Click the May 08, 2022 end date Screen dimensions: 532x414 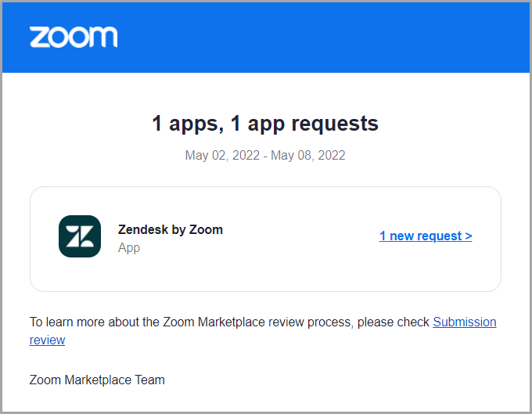click(308, 156)
